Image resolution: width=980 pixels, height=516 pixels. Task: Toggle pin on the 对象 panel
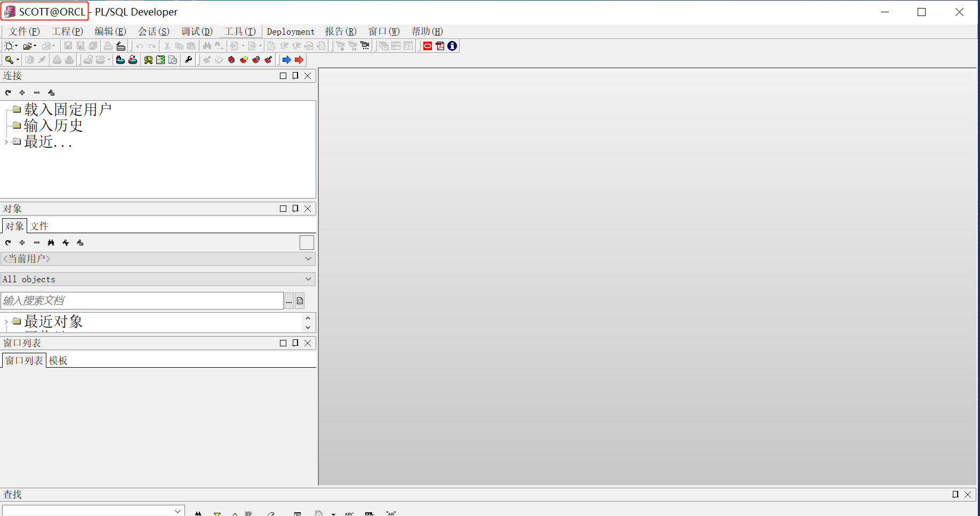point(295,209)
